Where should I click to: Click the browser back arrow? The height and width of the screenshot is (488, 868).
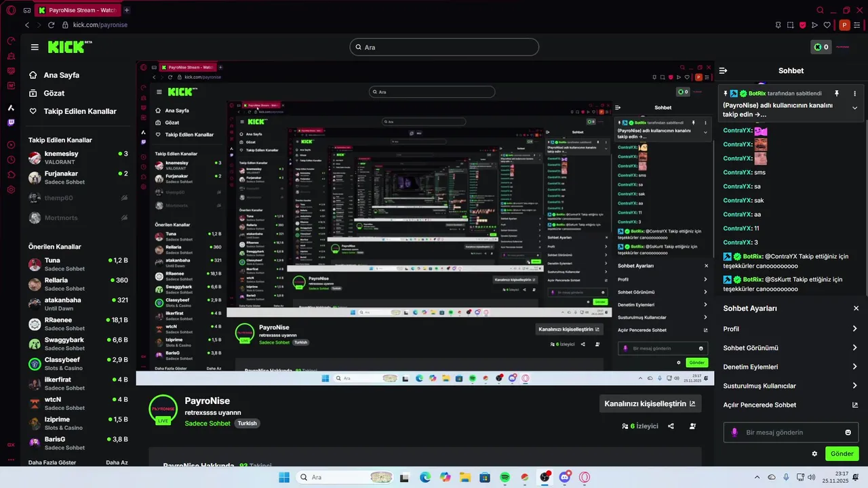click(x=26, y=25)
